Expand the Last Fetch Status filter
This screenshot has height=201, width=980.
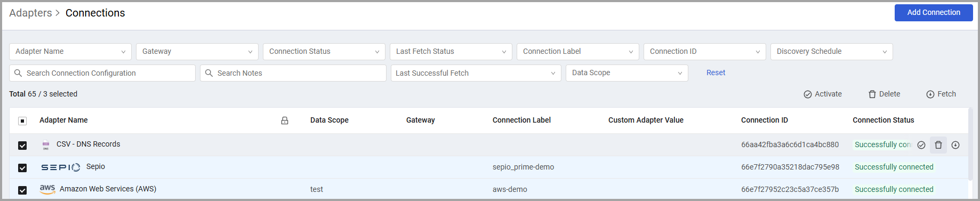451,52
